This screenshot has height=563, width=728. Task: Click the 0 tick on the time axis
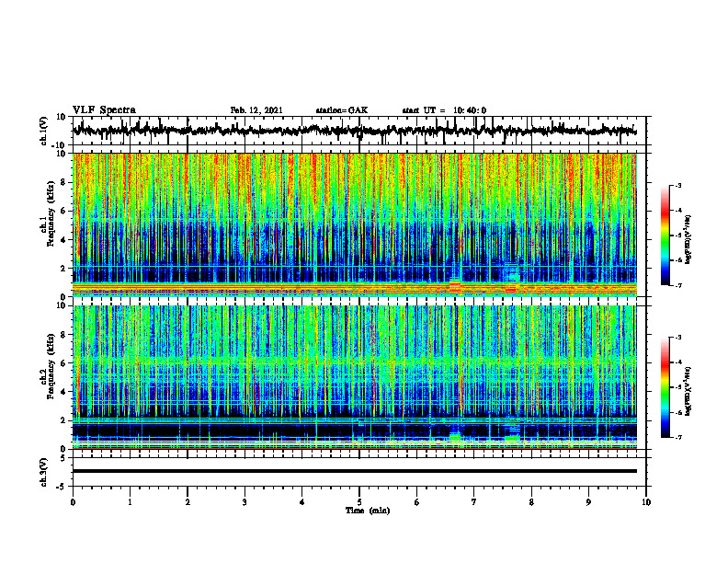click(73, 502)
